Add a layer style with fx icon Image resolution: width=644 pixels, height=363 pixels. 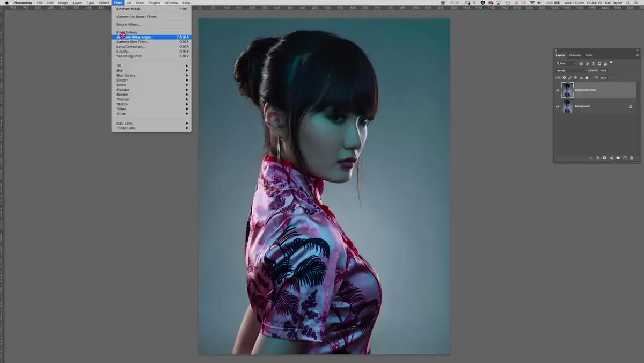[598, 158]
